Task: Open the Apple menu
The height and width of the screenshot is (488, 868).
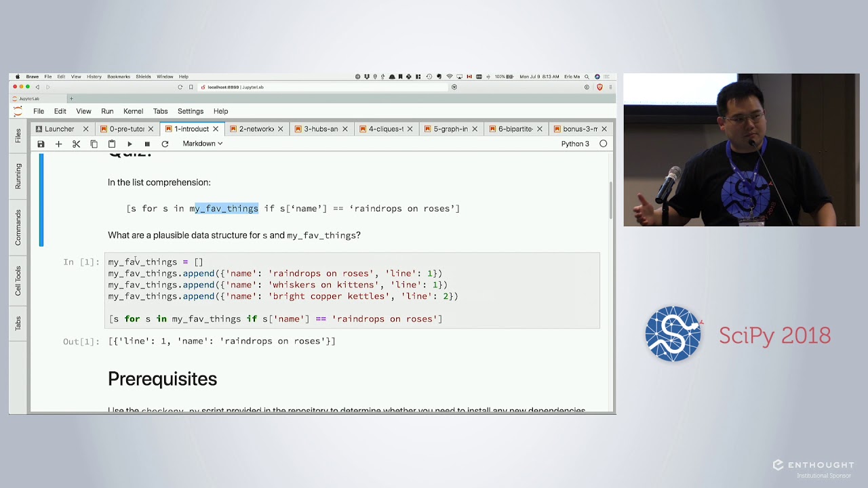Action: click(18, 77)
